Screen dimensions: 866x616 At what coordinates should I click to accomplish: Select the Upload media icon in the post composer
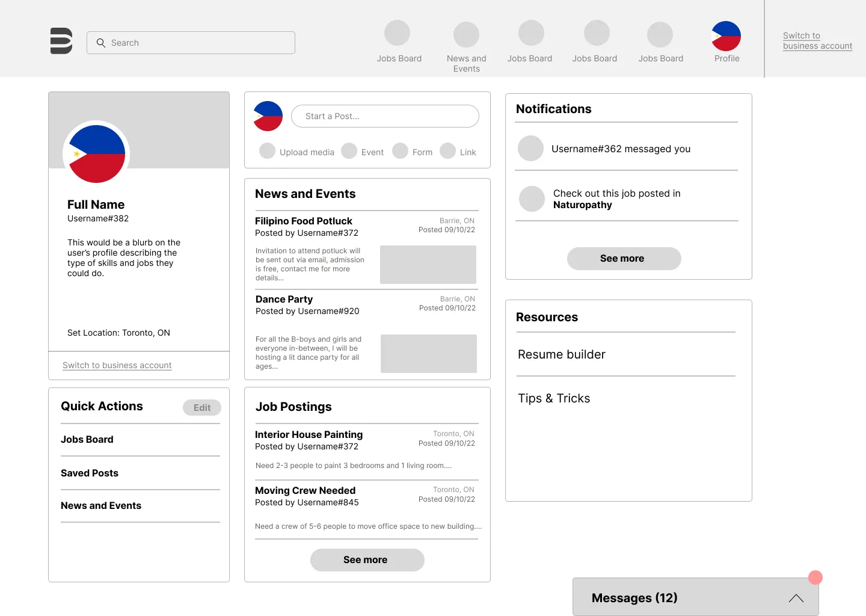tap(267, 150)
